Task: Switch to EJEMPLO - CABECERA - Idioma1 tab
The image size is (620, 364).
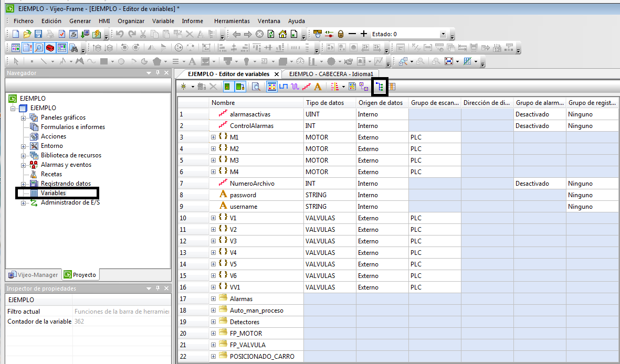Action: [x=331, y=74]
